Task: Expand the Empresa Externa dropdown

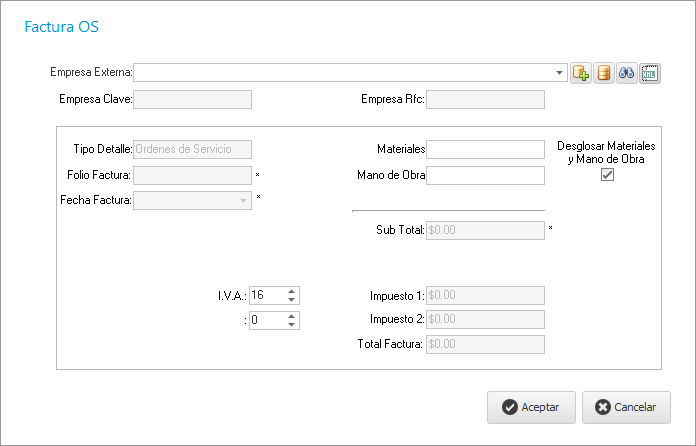Action: [560, 73]
